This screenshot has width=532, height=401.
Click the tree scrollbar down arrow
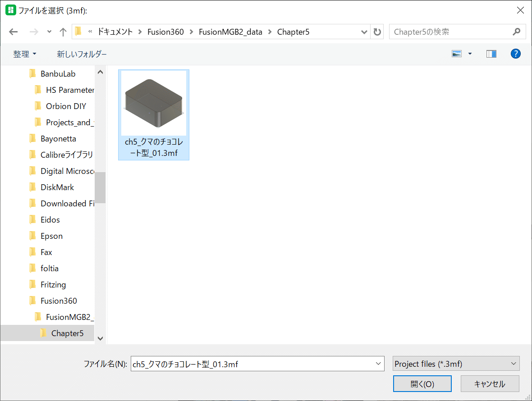(x=100, y=338)
